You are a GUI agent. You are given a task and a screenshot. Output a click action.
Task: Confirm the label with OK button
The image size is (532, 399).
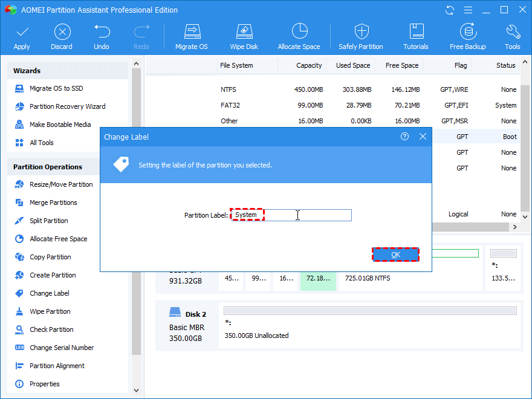tap(395, 255)
